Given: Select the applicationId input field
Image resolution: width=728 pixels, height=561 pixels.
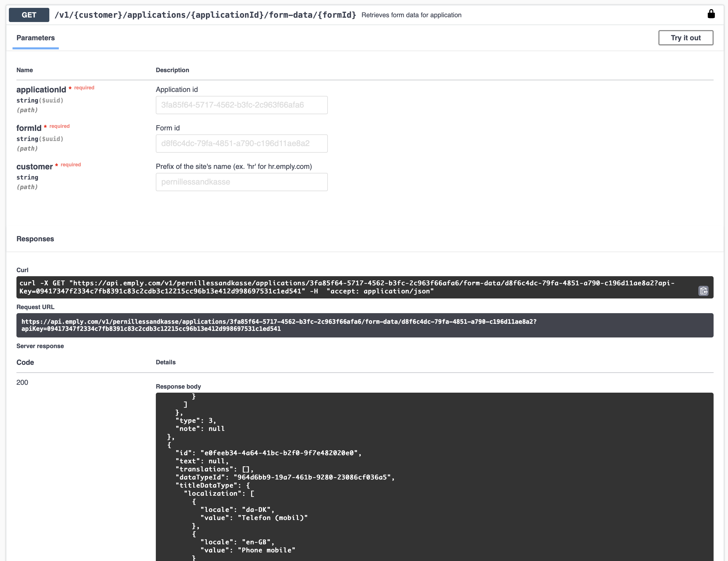Looking at the screenshot, I should tap(241, 105).
